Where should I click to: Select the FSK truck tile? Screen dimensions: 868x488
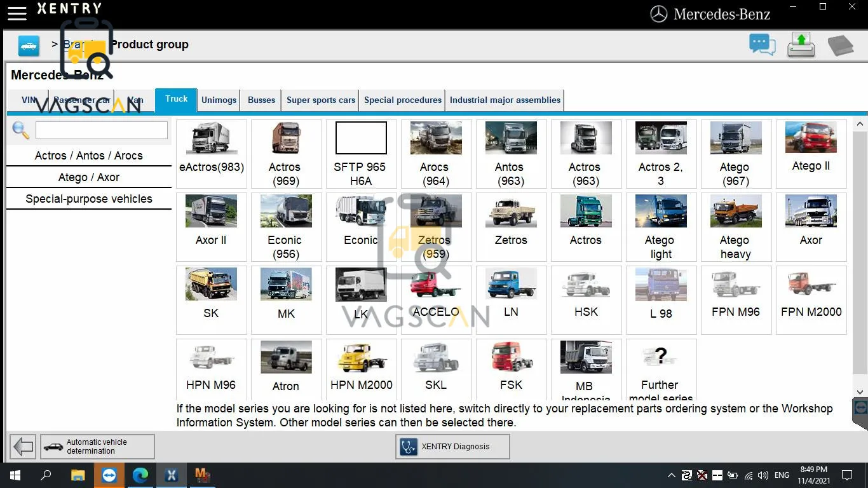pos(512,369)
